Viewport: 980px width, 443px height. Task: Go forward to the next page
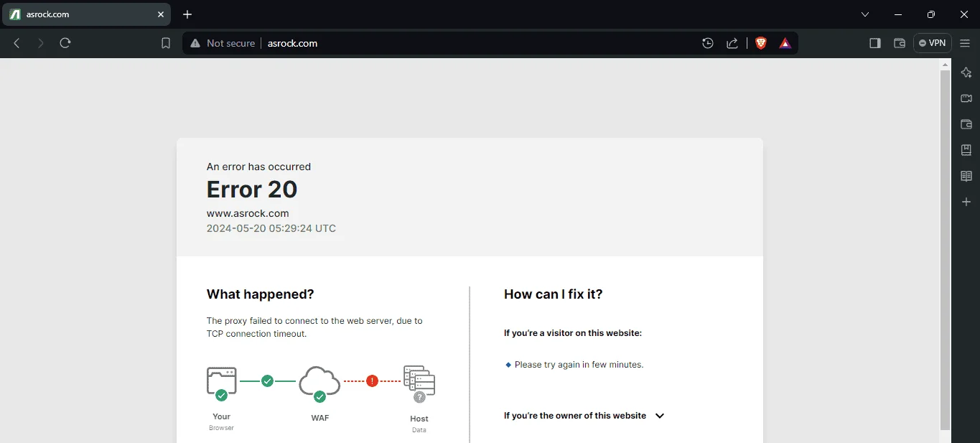point(41,43)
